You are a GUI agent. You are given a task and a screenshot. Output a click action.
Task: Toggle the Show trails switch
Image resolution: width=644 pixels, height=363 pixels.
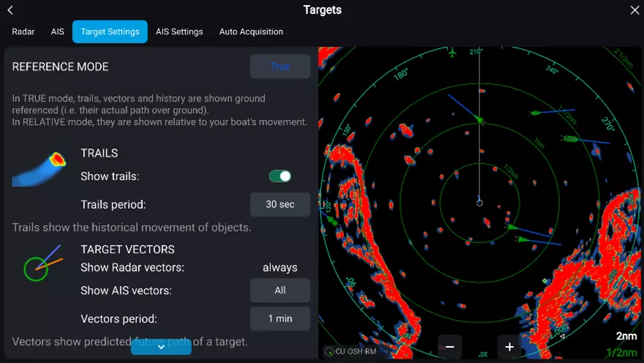tap(280, 176)
